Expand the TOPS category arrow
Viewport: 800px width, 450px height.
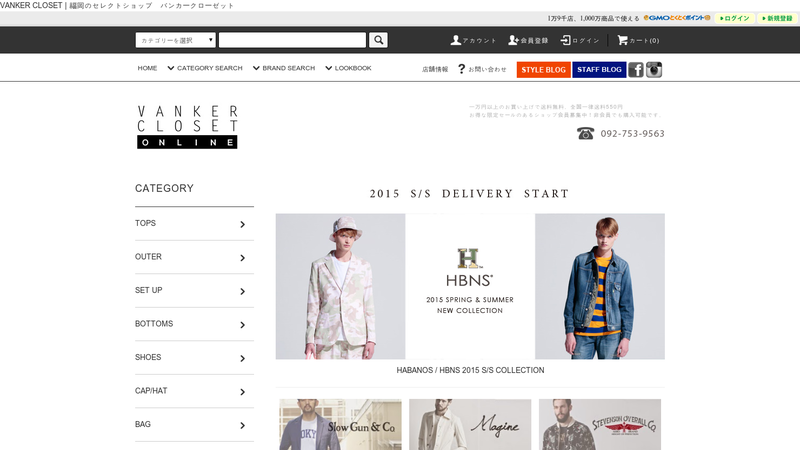coord(242,224)
